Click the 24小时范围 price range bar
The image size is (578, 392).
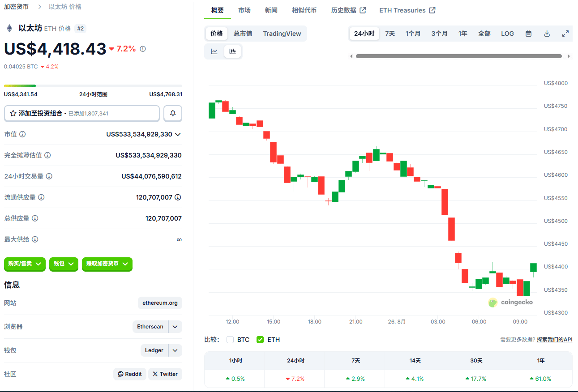pyautogui.click(x=93, y=86)
